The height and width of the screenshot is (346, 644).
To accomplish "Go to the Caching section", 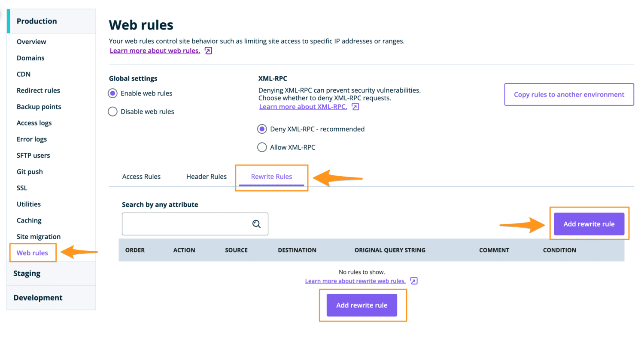I will tap(29, 220).
